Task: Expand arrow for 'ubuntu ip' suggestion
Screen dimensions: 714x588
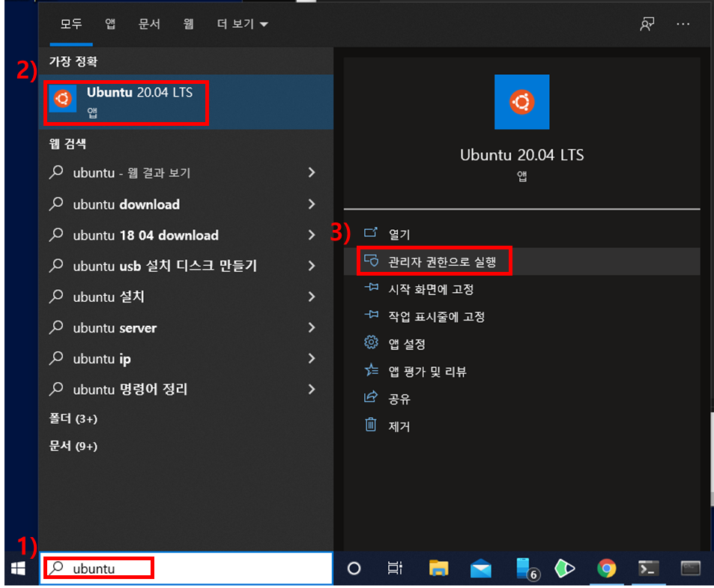Action: pyautogui.click(x=312, y=359)
